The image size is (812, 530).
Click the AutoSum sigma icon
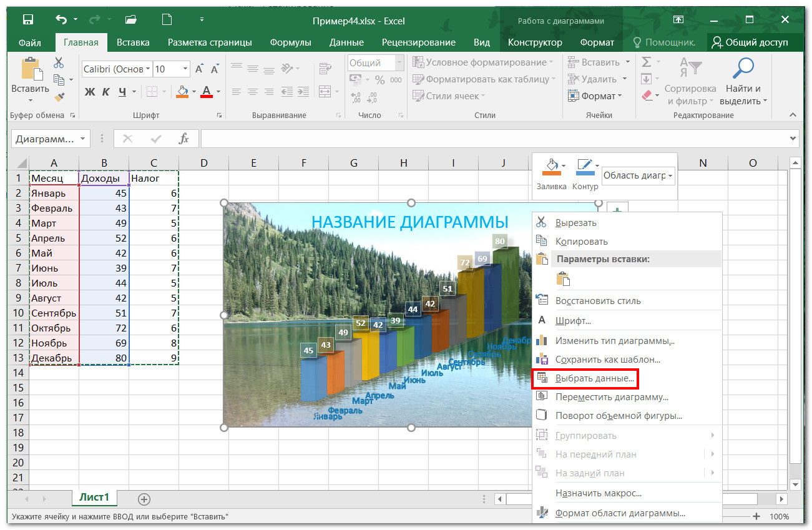pyautogui.click(x=647, y=62)
